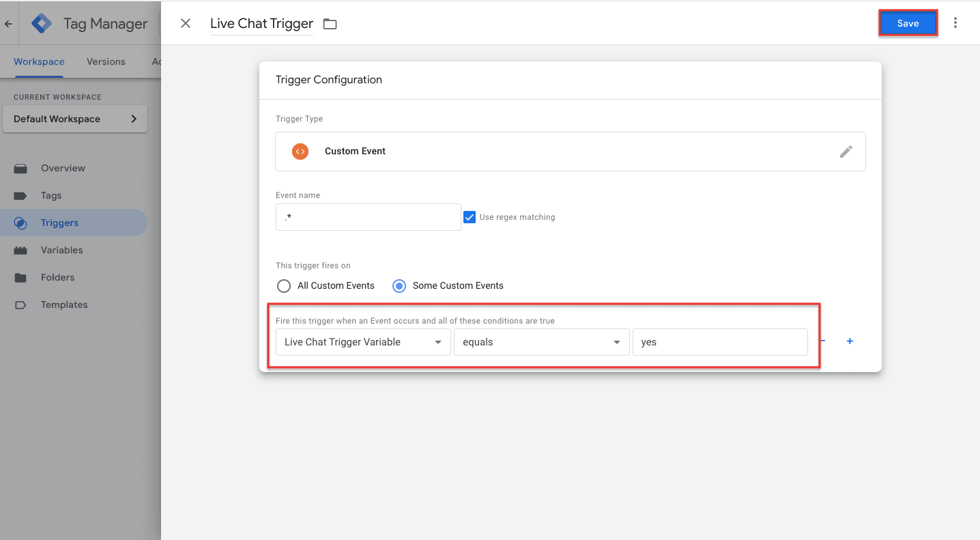Viewport: 980px width, 540px height.
Task: Uncheck Use regex matching checkbox
Action: (470, 217)
